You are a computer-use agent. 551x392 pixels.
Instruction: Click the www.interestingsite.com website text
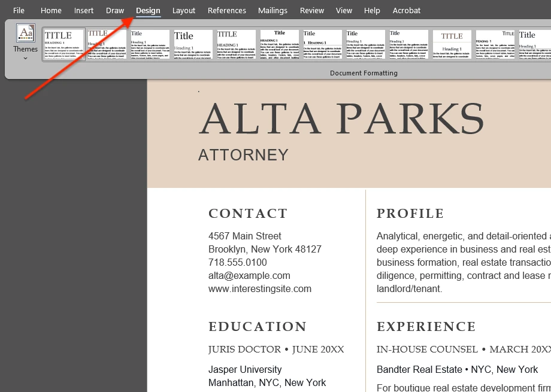tap(260, 289)
